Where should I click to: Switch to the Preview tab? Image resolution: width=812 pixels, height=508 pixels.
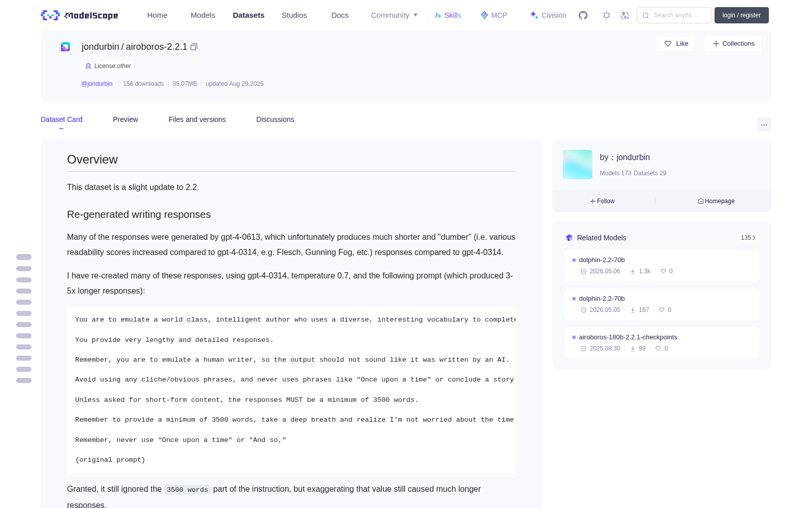(x=125, y=119)
